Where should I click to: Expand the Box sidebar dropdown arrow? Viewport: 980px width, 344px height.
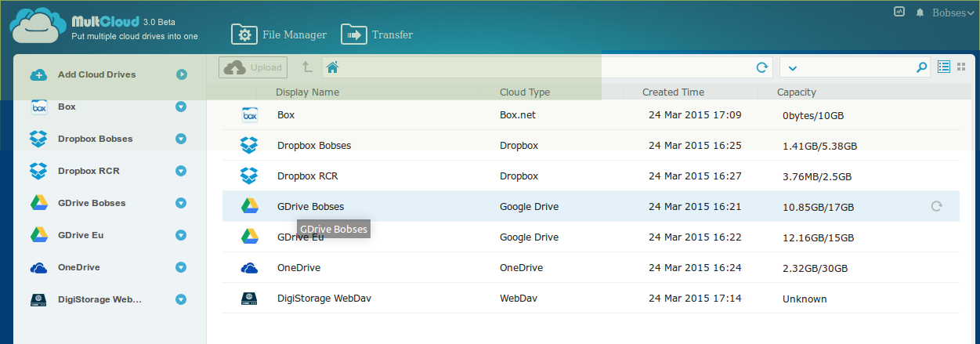tap(181, 107)
